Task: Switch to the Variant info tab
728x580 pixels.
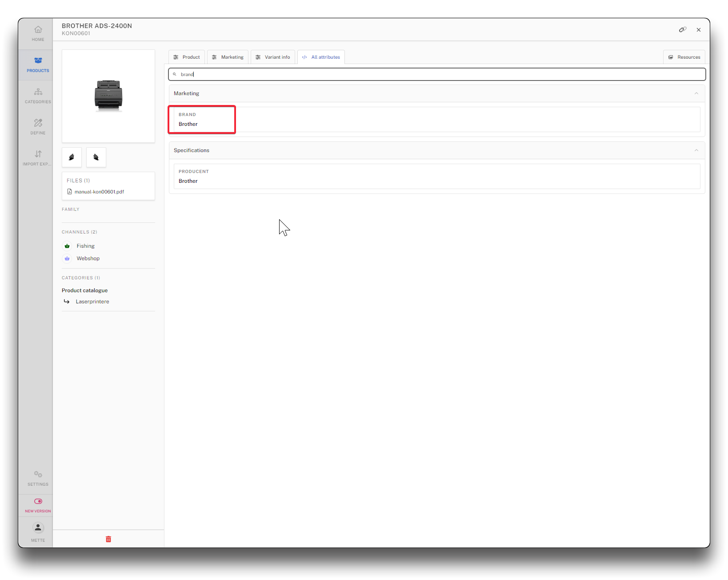Action: [x=273, y=57]
